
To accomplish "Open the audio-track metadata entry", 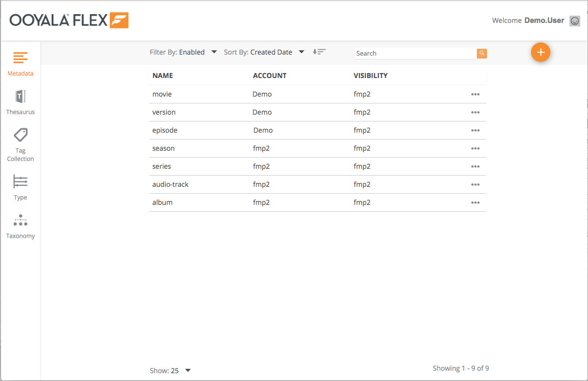I will coord(170,184).
